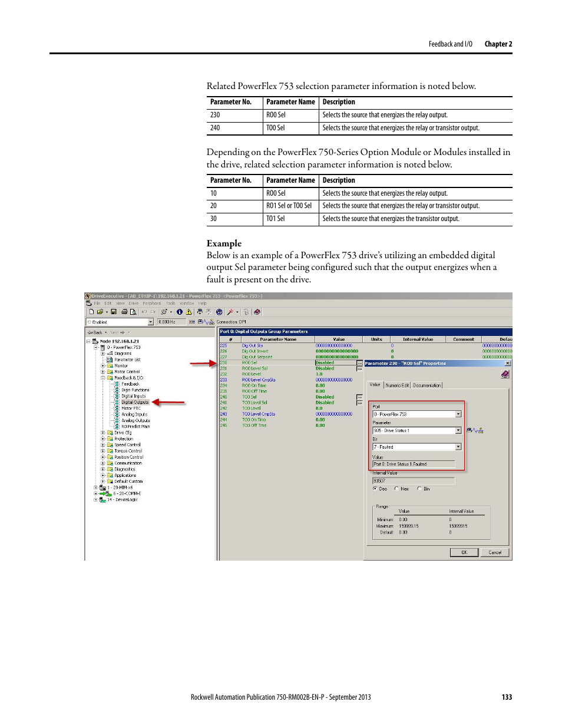The height and width of the screenshot is (728, 562).
Task: Click the Communication folder
Action: coord(128,463)
